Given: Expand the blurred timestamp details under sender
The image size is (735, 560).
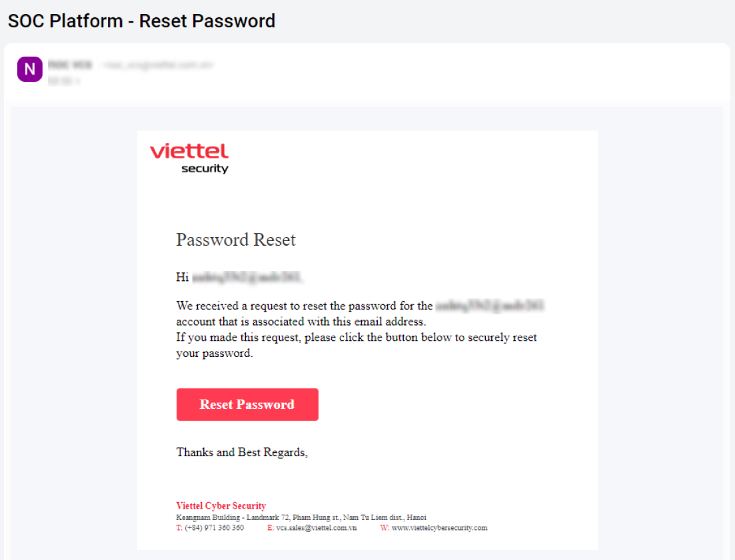Looking at the screenshot, I should (x=64, y=81).
